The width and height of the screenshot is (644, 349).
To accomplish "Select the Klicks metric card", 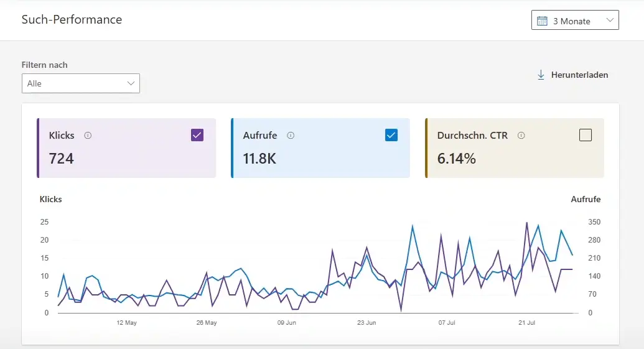I will 126,148.
